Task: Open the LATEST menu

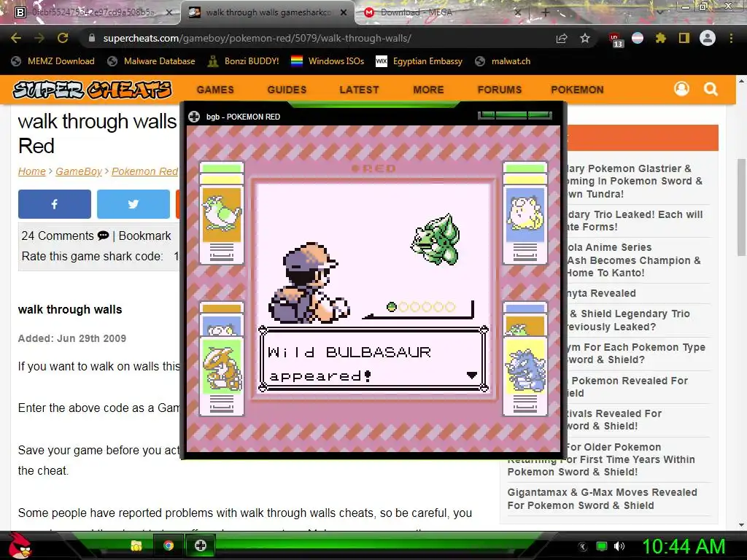Action: (x=359, y=90)
